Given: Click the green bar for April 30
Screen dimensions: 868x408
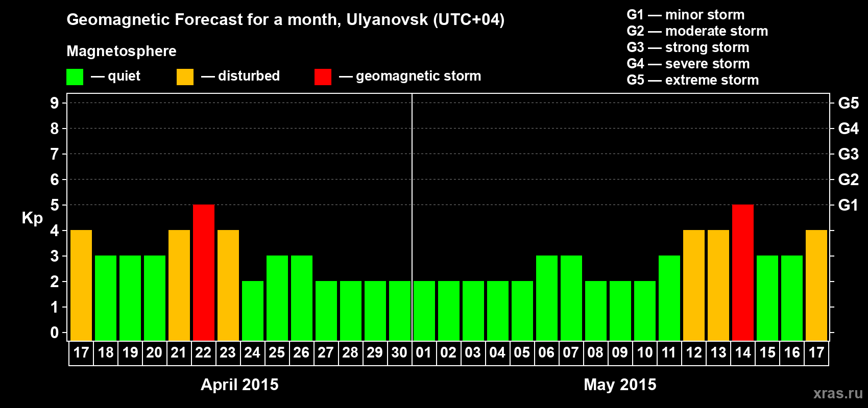Looking at the screenshot, I should pos(400,311).
